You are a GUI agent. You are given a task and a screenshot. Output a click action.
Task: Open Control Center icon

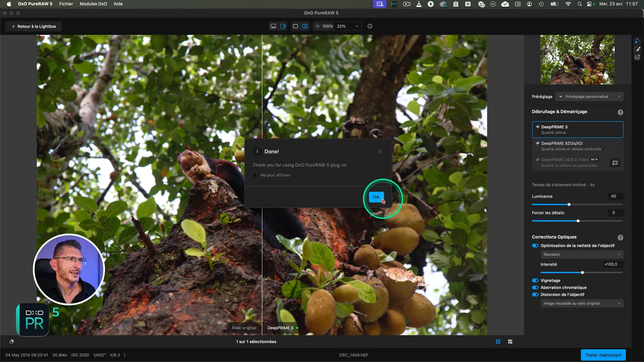[590, 4]
